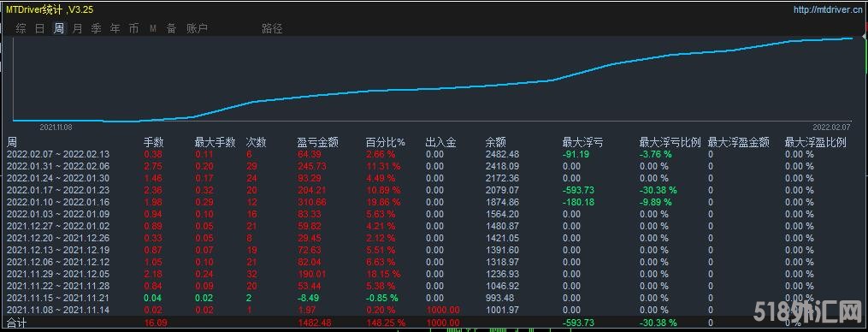Open the 季 quarterly tab
Image resolution: width=868 pixels, height=332 pixels.
tap(97, 28)
